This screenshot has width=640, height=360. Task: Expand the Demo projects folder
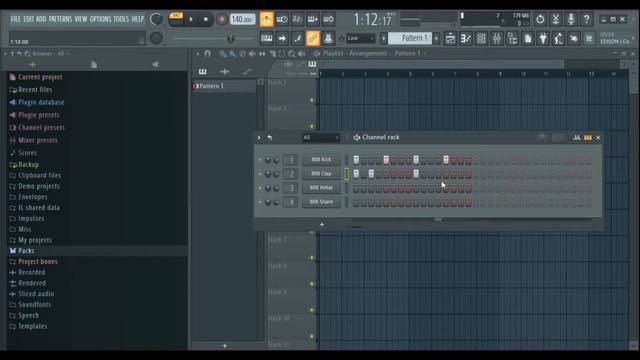[38, 186]
